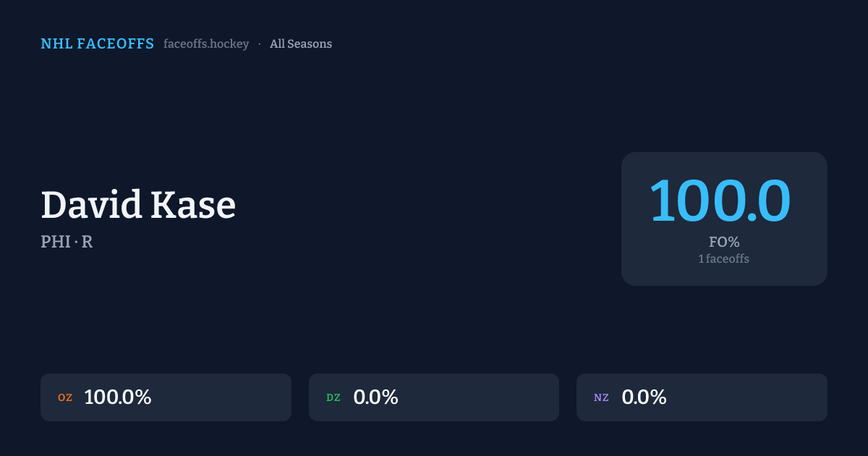Click the NHL FACEOFFS header title
The image size is (868, 456).
[x=97, y=44]
